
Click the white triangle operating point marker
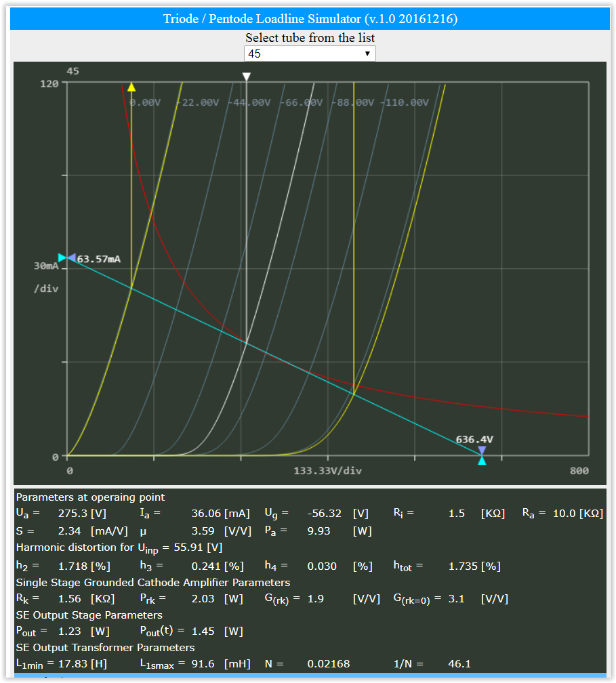tap(247, 77)
